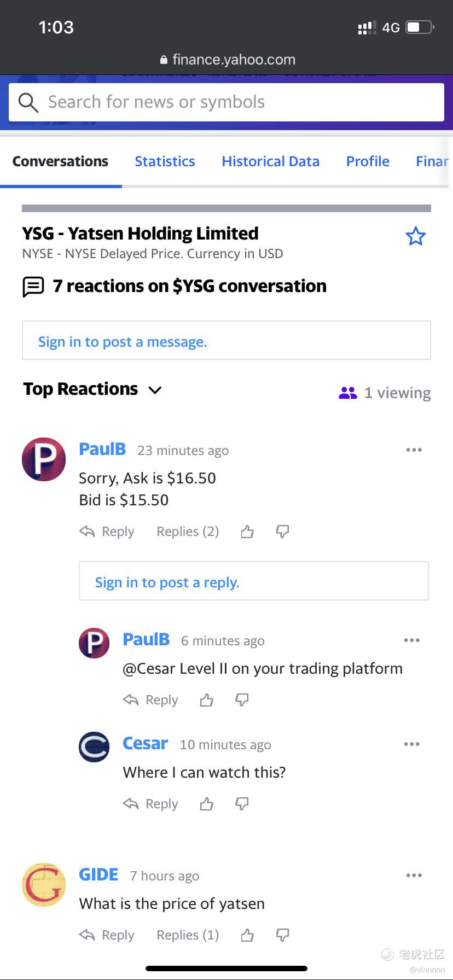Thumbs up GIDE's yatsen price comment
The width and height of the screenshot is (453, 980).
point(247,935)
